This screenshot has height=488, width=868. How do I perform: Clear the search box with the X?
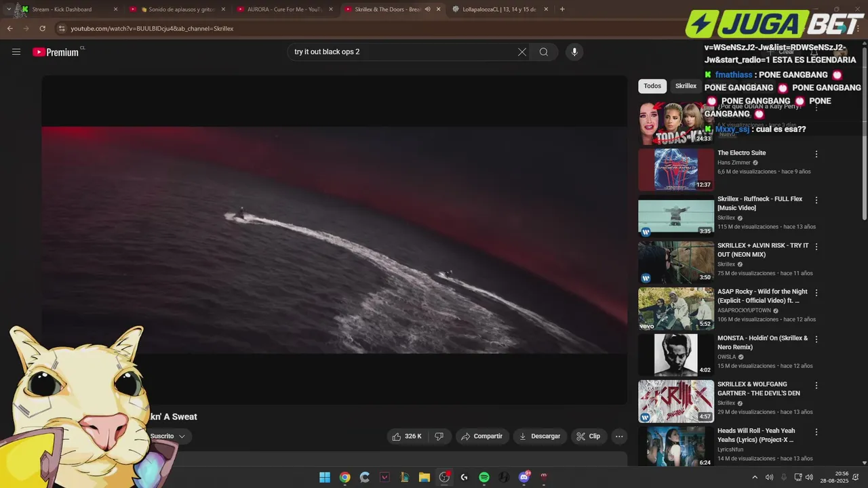522,52
